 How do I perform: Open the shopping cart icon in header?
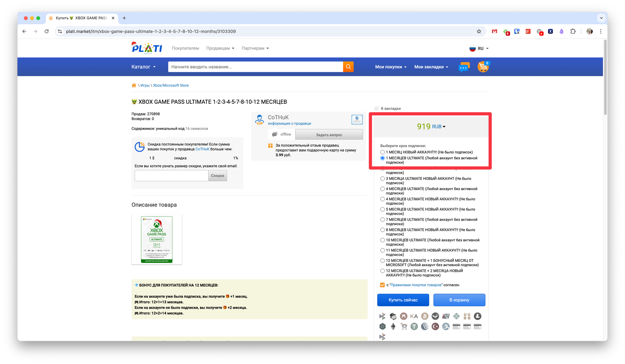(x=483, y=67)
